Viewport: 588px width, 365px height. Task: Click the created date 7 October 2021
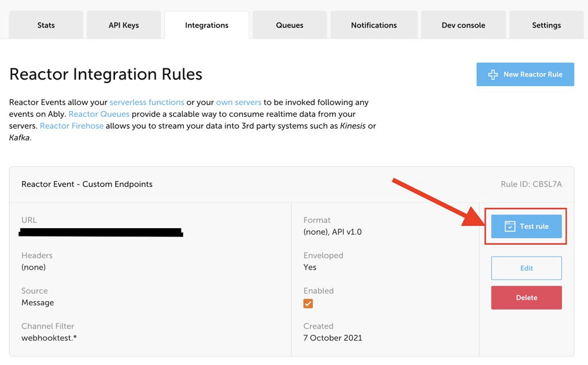[x=333, y=338]
